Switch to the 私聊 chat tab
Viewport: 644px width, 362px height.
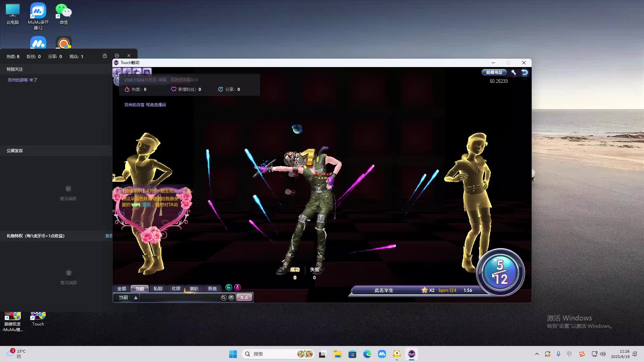pos(158,289)
